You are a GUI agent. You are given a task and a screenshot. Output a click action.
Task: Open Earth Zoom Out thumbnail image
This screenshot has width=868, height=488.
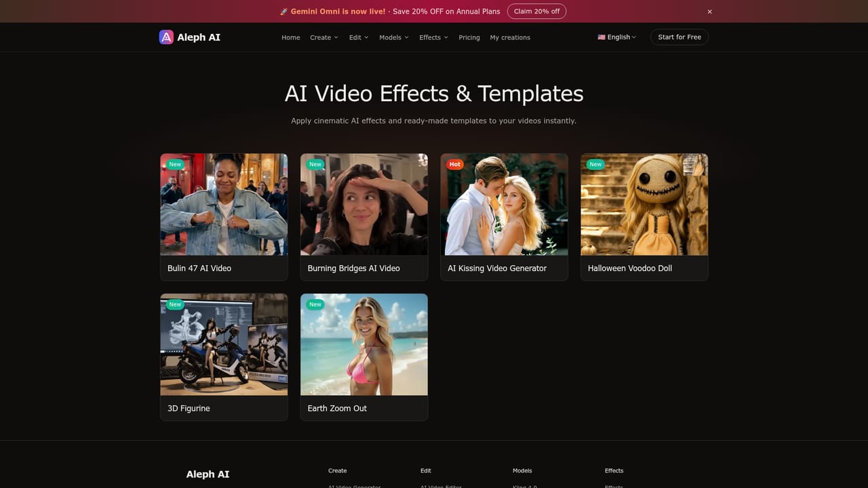coord(364,344)
